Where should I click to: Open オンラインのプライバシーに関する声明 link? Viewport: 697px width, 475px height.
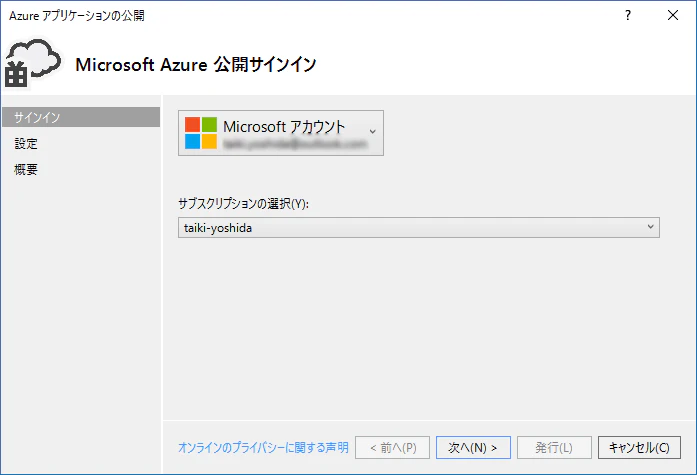click(263, 447)
